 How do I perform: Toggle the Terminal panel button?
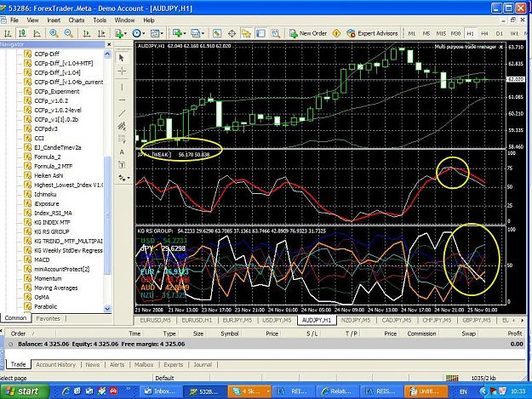pyautogui.click(x=260, y=33)
